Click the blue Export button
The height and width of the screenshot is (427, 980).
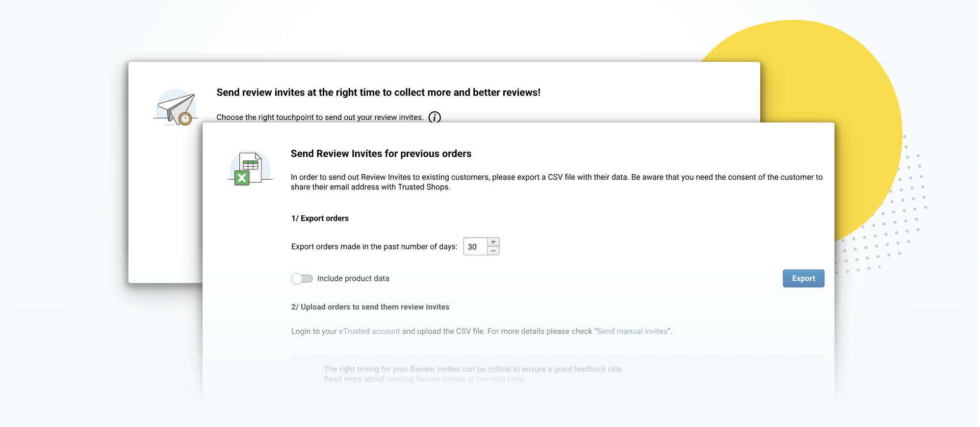(x=803, y=278)
